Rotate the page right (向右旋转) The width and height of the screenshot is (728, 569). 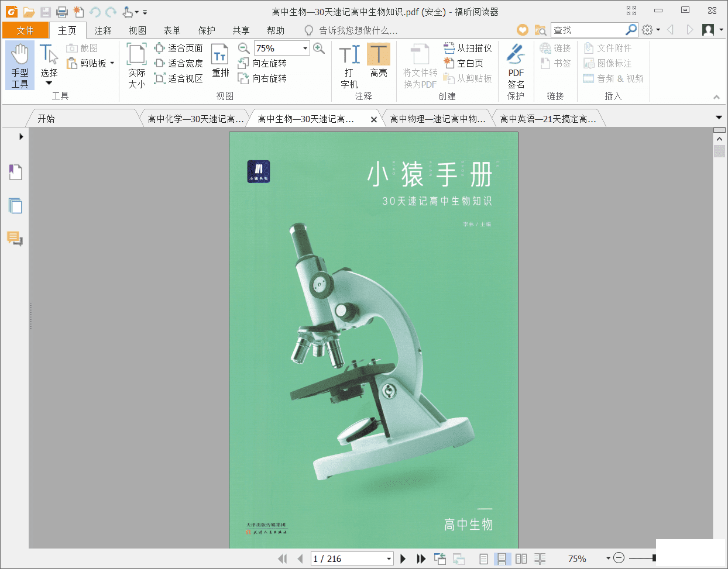pos(262,78)
